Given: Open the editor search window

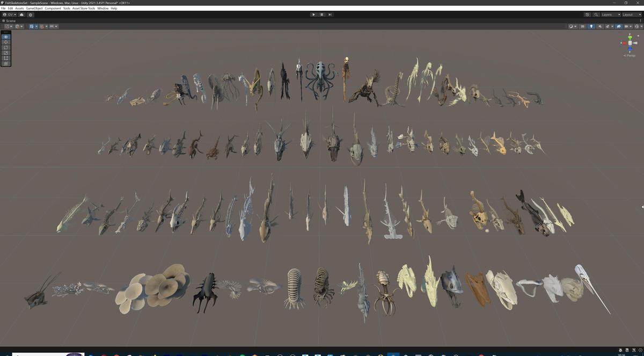Looking at the screenshot, I should (596, 14).
